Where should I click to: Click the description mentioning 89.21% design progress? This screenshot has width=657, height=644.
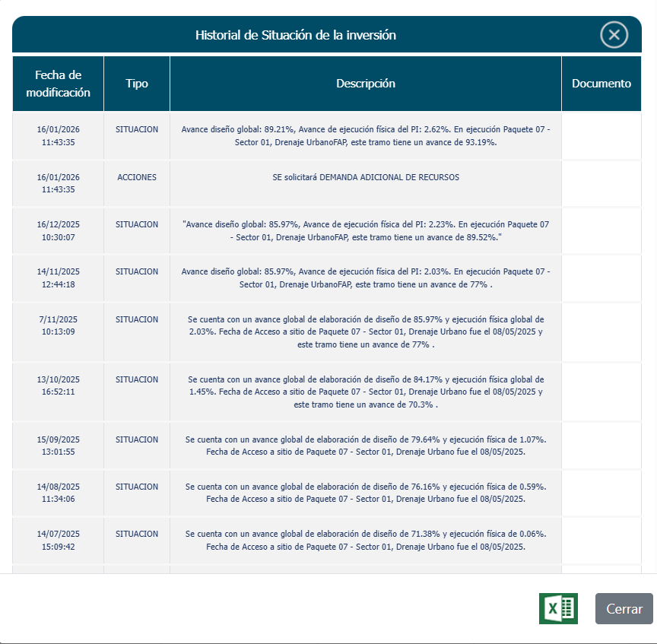pos(366,135)
